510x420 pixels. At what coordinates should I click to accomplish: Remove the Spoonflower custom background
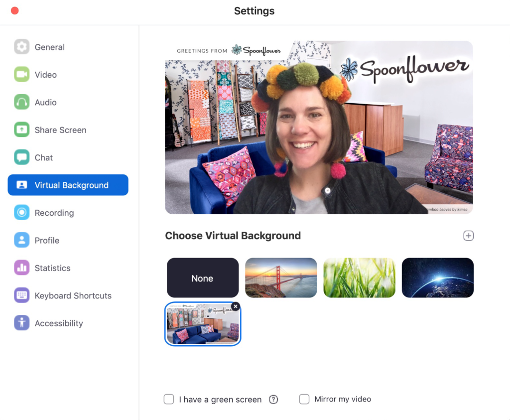(236, 306)
